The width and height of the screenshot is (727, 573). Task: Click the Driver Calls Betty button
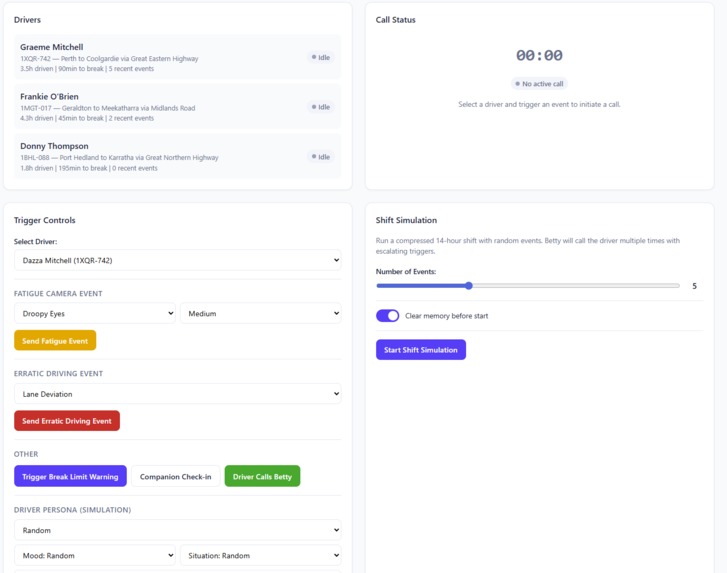pyautogui.click(x=262, y=476)
